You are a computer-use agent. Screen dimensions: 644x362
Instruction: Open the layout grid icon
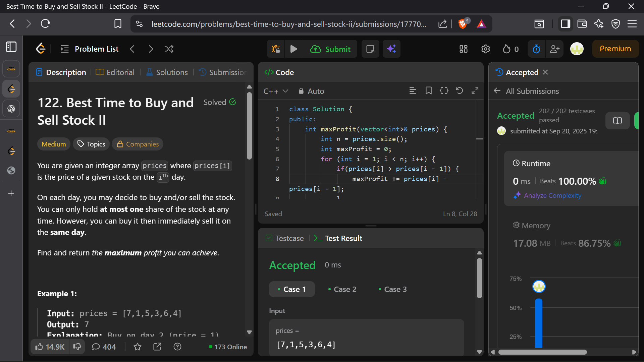(464, 49)
